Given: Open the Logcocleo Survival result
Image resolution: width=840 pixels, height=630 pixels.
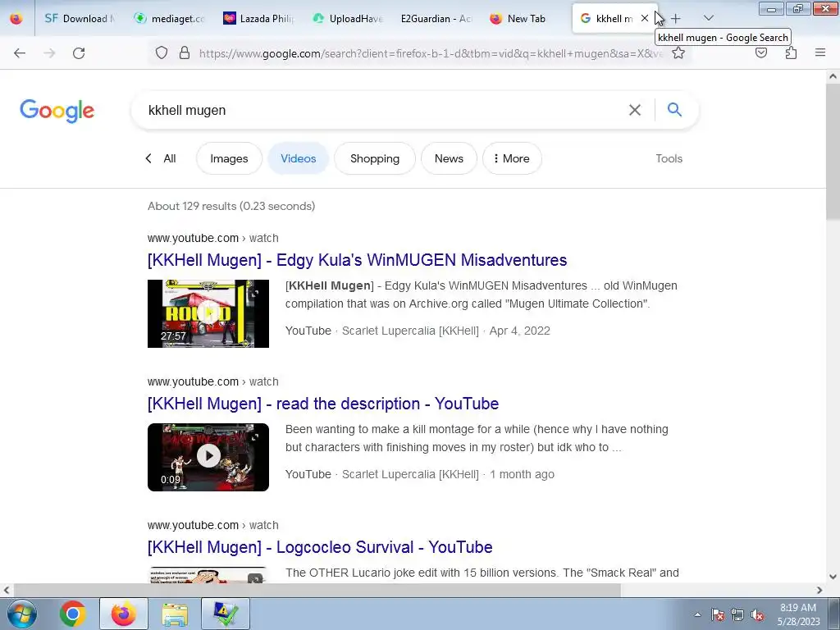Looking at the screenshot, I should pos(320,547).
